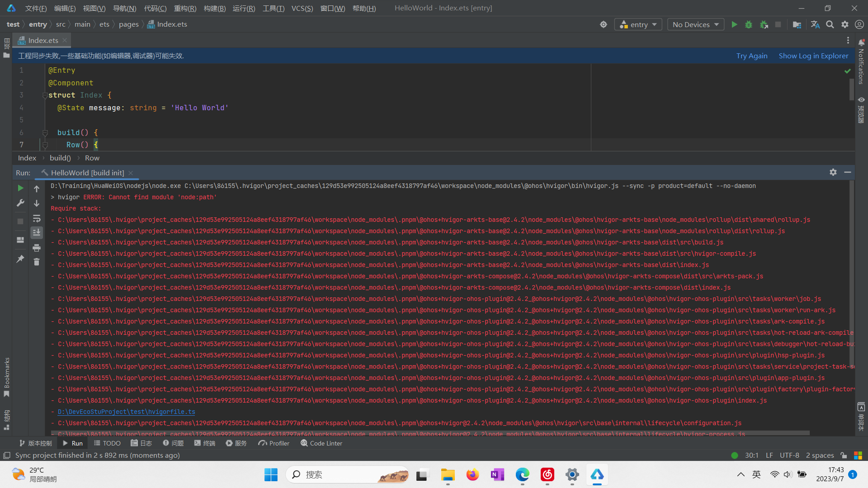Click Show Log in Explorer link
This screenshot has width=868, height=488.
(x=813, y=56)
